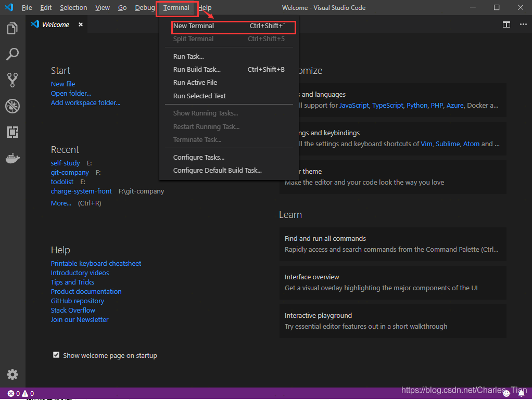Click Join our Newsletter link

80,320
